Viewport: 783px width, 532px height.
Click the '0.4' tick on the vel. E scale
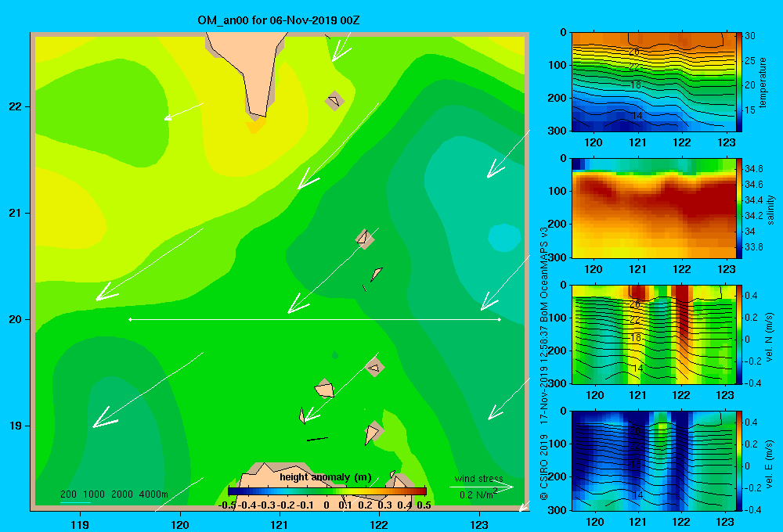(751, 422)
